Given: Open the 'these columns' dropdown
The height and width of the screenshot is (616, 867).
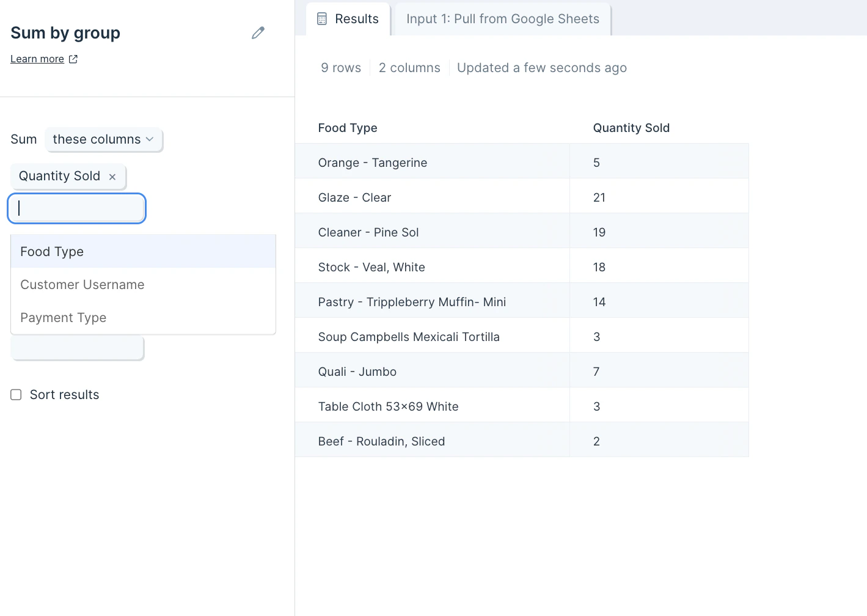Looking at the screenshot, I should point(103,139).
